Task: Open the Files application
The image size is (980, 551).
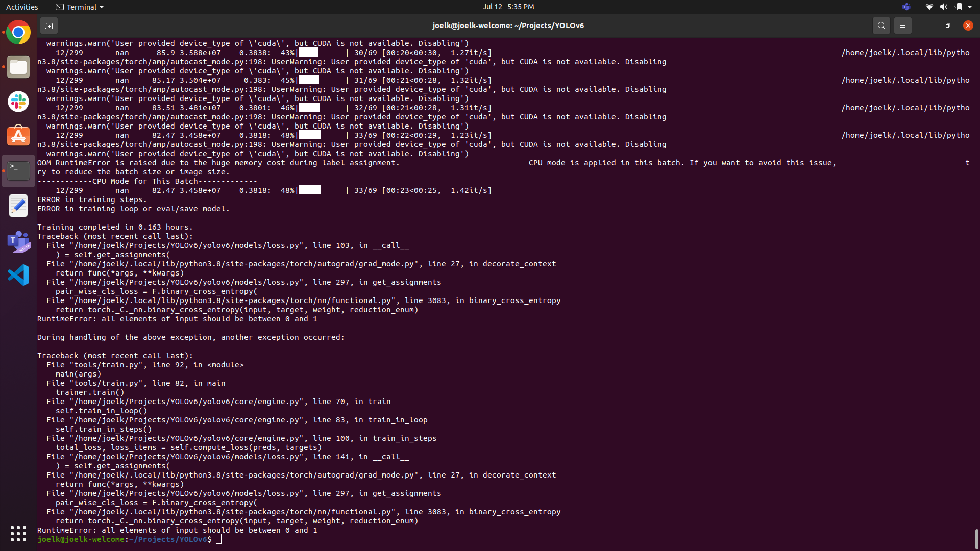Action: 18,67
